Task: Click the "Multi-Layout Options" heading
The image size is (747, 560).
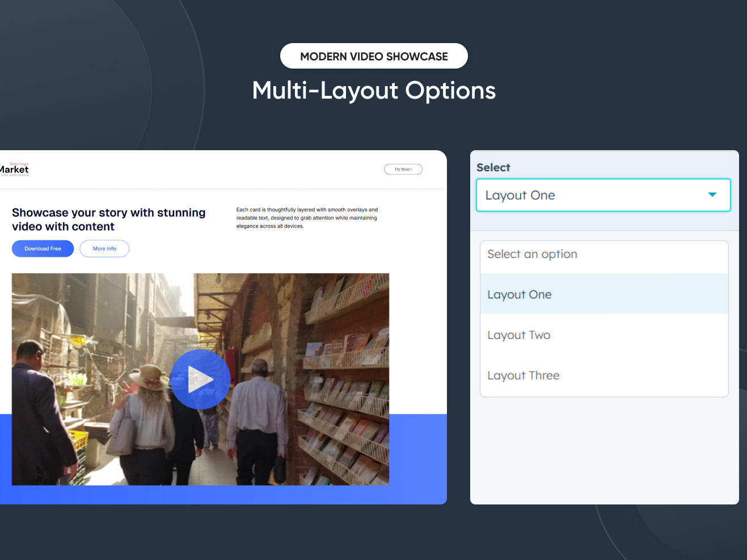Action: pos(374,91)
